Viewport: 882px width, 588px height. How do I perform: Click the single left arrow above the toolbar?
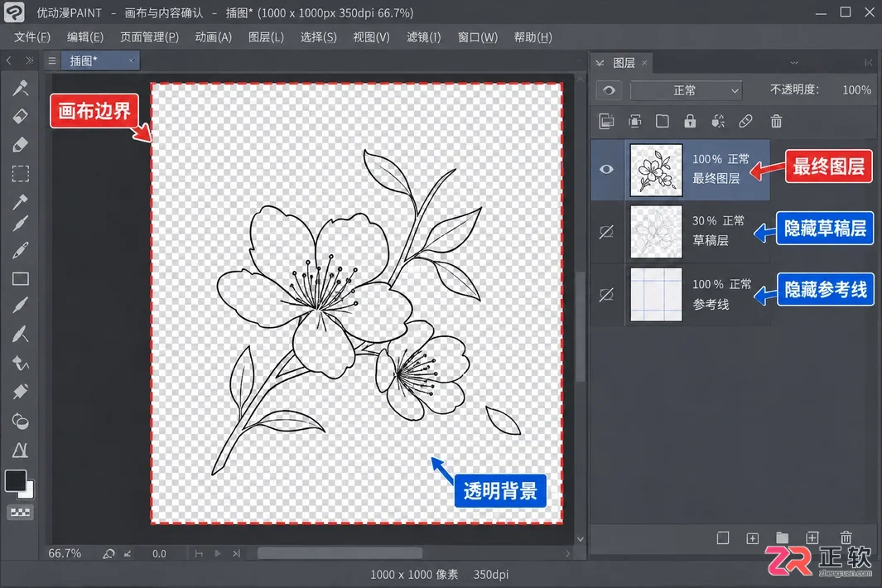coord(9,60)
